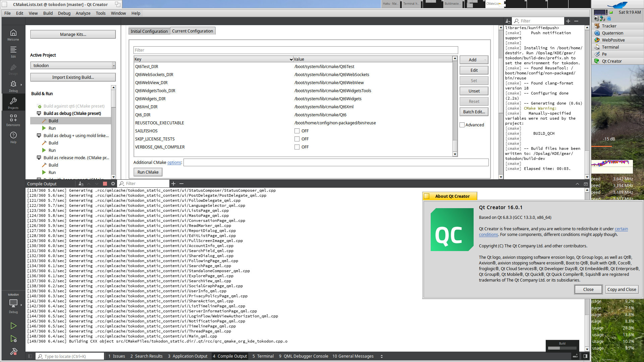Select Build under Build as release mode
The height and width of the screenshot is (362, 644).
[x=53, y=165]
